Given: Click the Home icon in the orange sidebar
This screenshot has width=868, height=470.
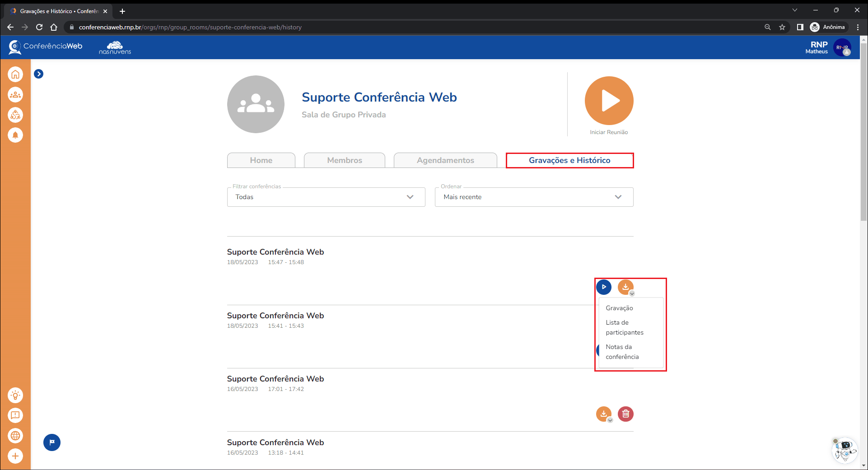Looking at the screenshot, I should point(15,74).
